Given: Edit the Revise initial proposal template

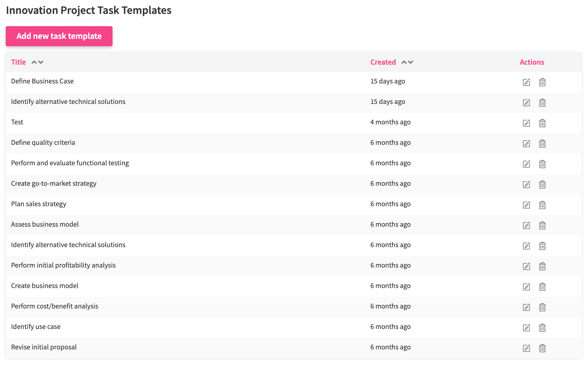Looking at the screenshot, I should pyautogui.click(x=526, y=348).
